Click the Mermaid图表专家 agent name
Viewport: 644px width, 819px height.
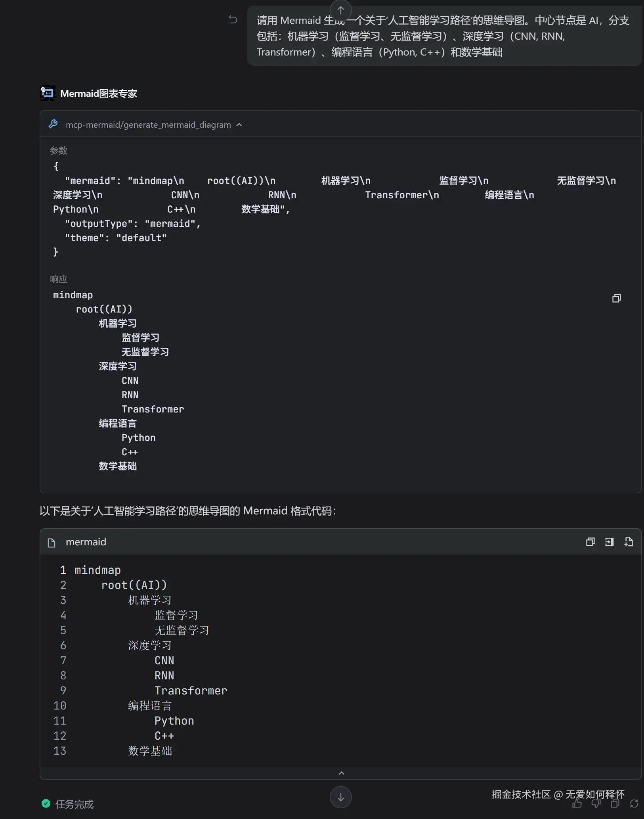99,93
